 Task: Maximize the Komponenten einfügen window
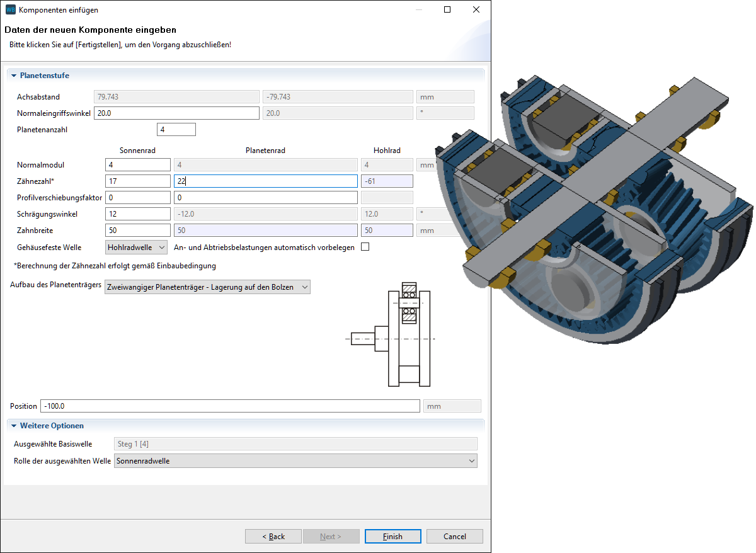tap(447, 10)
